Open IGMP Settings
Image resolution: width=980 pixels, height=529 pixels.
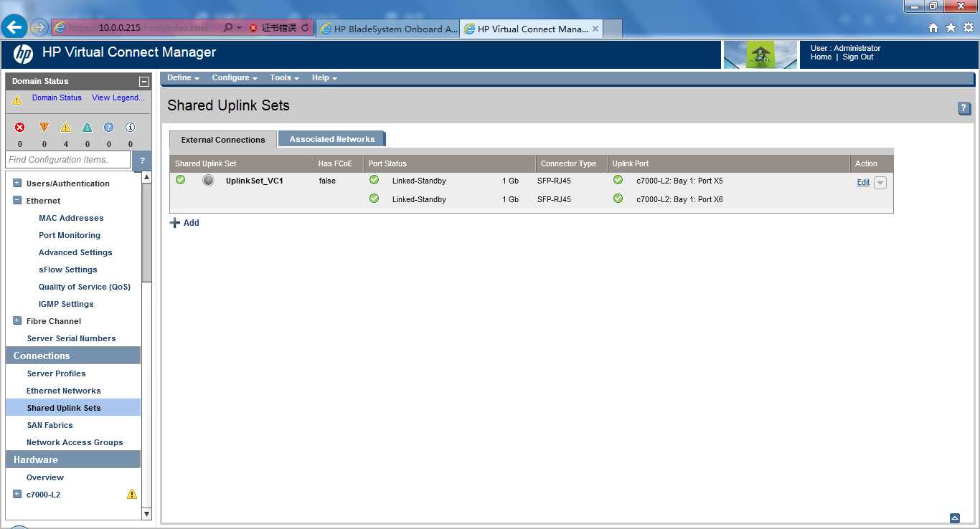(66, 304)
